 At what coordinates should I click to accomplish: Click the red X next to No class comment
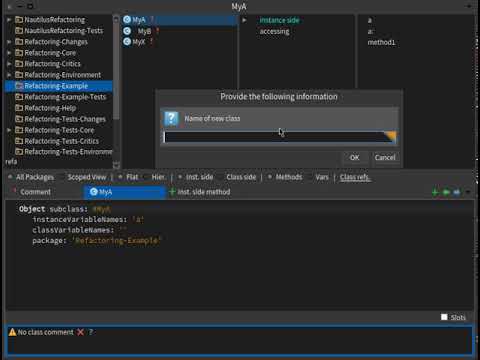point(80,332)
